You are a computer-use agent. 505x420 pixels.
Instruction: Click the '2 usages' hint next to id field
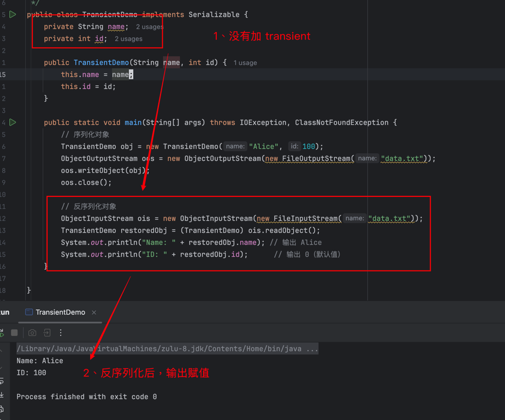[x=128, y=39]
